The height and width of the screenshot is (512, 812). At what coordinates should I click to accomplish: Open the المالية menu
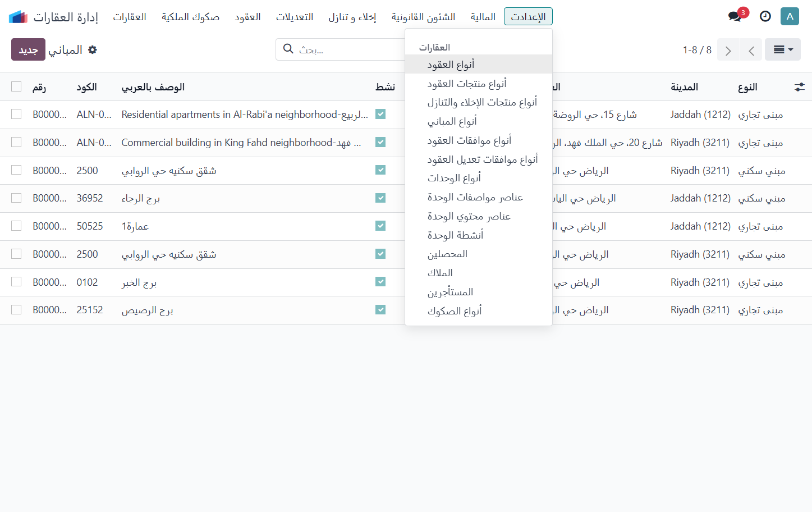(x=483, y=16)
